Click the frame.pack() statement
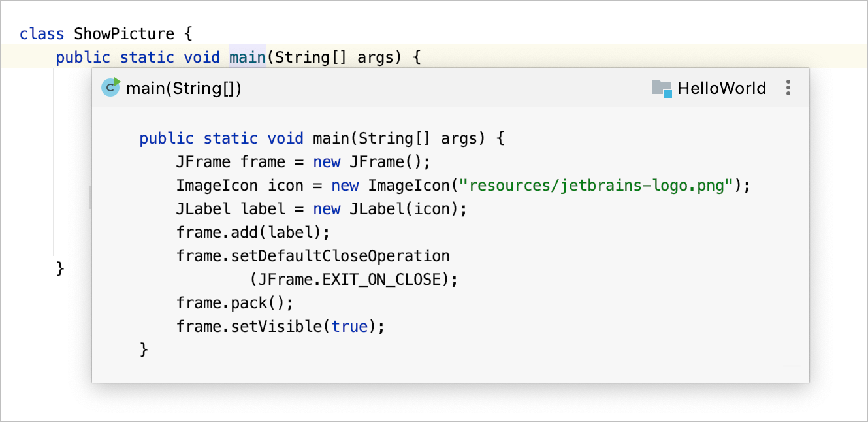This screenshot has height=422, width=868. coord(234,303)
